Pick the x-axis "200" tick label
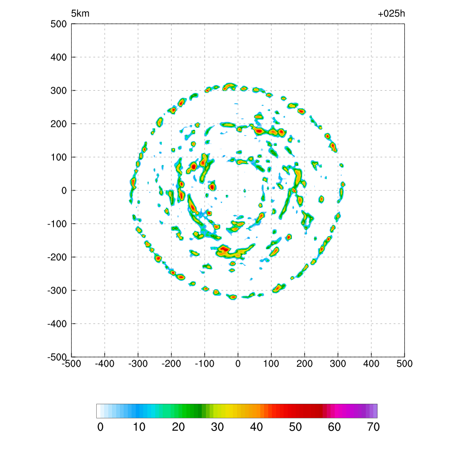The image size is (476, 476). coord(304,364)
